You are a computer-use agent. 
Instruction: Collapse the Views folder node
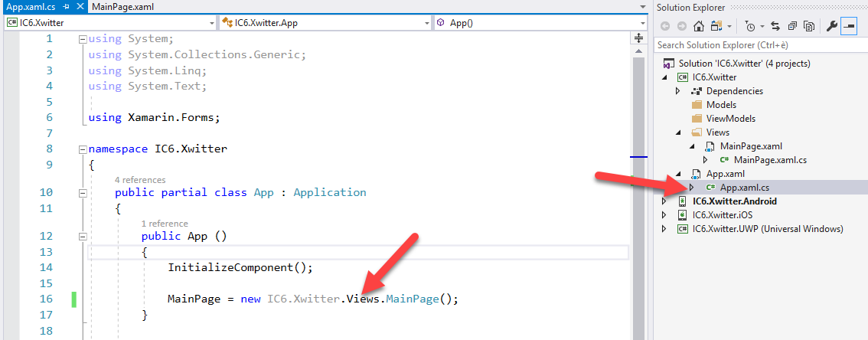[x=677, y=132]
